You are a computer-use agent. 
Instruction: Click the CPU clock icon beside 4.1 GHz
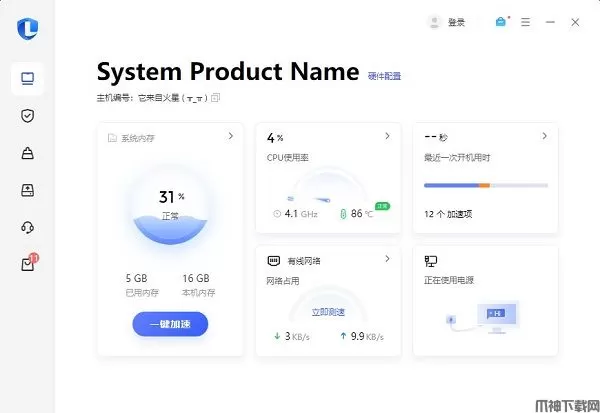coord(277,214)
